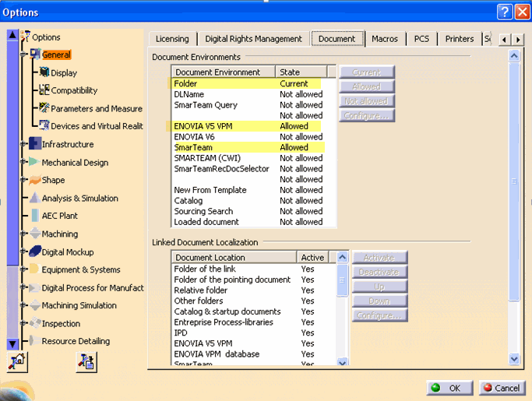Click the Display tree icon
This screenshot has width=532, height=401.
click(44, 72)
